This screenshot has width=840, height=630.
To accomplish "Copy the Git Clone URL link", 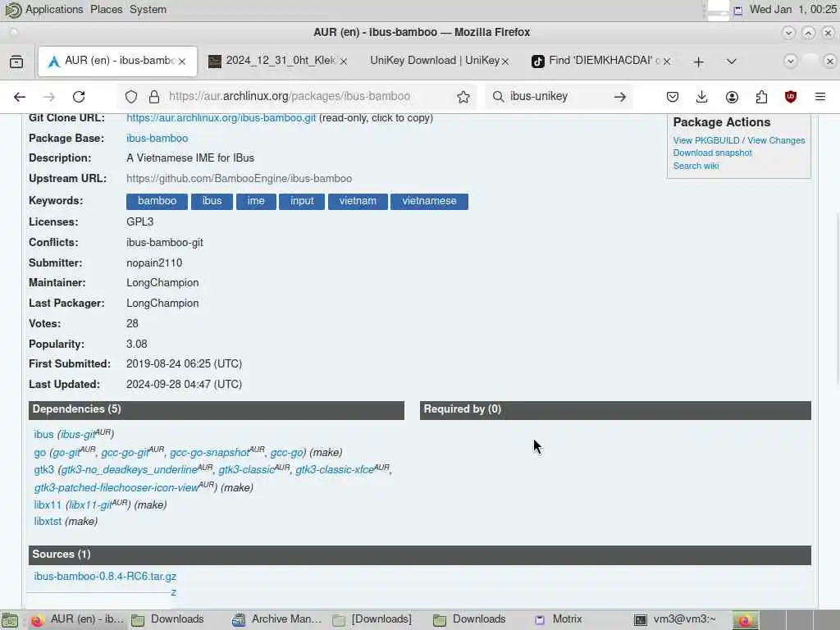I will [x=221, y=118].
